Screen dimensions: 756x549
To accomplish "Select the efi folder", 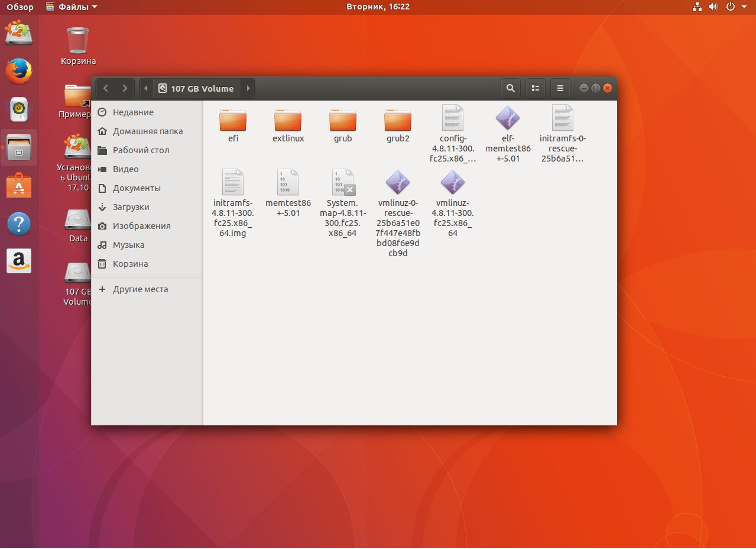I will (x=233, y=120).
